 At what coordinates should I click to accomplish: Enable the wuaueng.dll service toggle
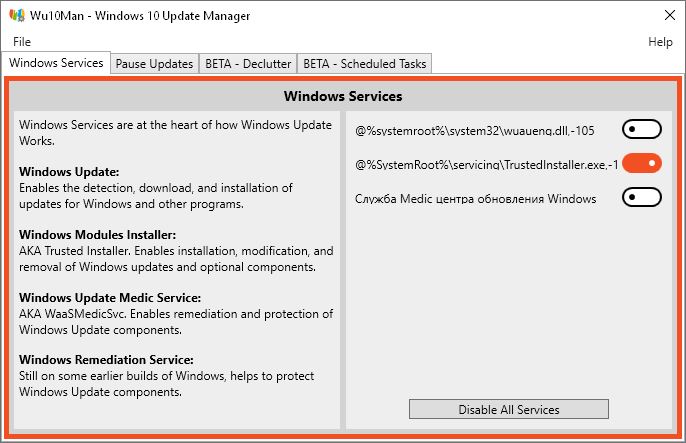coord(642,129)
